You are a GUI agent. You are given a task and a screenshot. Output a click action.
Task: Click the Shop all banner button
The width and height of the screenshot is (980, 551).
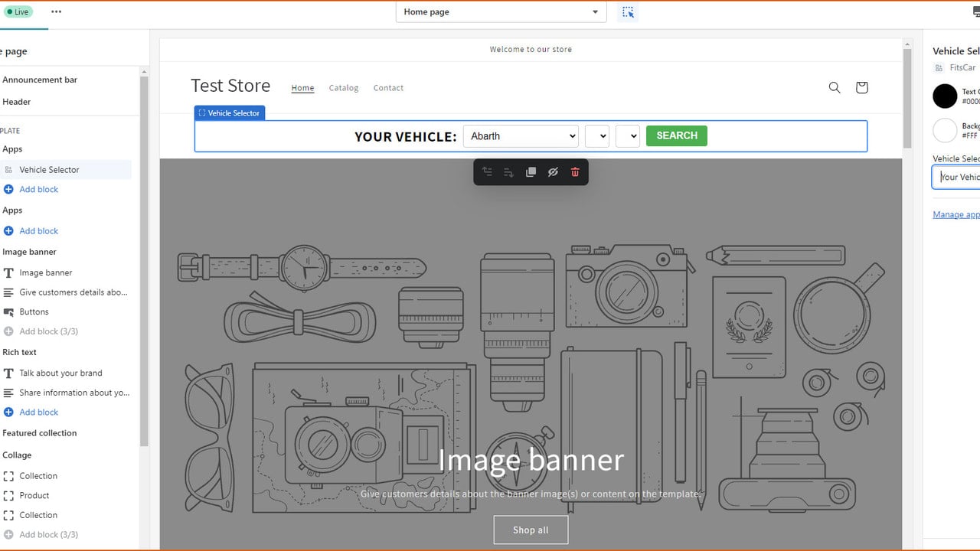[531, 530]
